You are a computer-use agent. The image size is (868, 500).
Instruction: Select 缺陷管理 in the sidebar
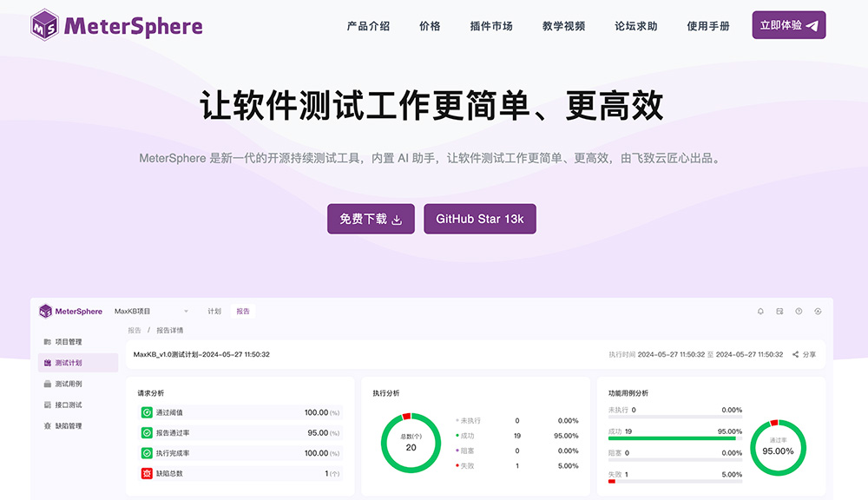[78, 426]
